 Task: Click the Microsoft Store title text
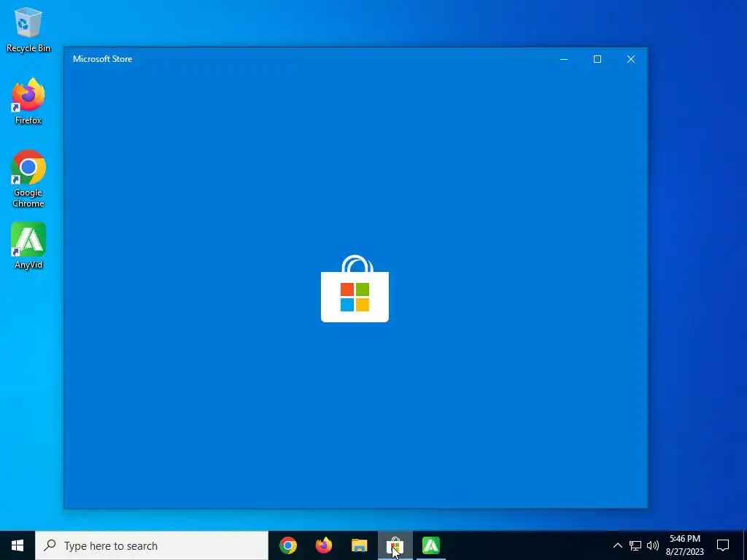click(x=102, y=59)
